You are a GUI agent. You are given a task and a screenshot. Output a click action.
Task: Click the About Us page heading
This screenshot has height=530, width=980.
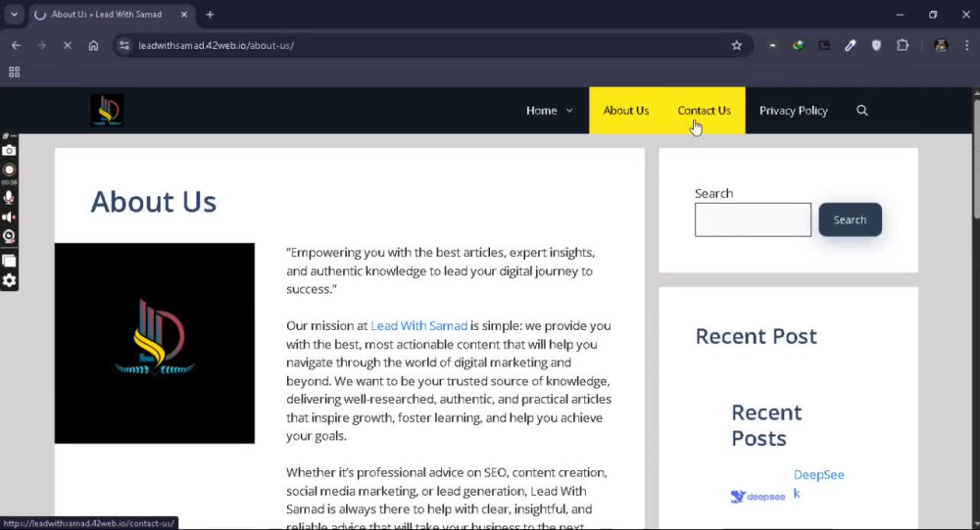point(154,202)
